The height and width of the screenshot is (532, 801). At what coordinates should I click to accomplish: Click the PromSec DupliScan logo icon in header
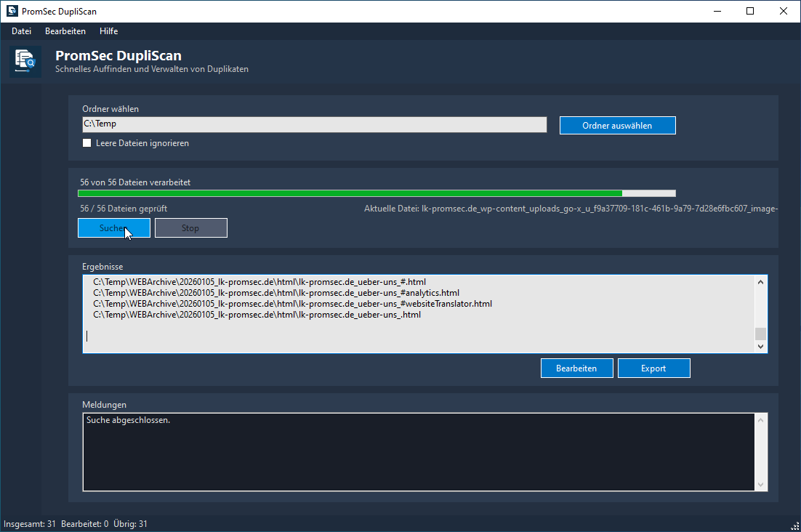pyautogui.click(x=25, y=61)
